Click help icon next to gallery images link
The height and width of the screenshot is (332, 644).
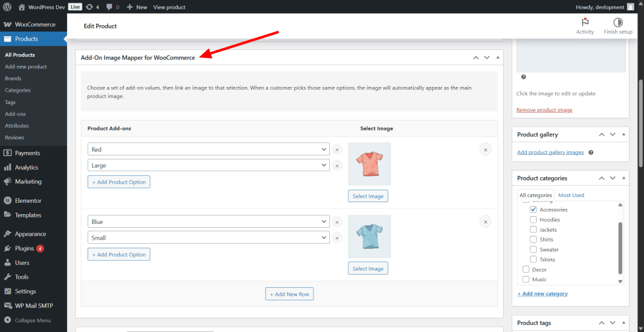pos(591,152)
